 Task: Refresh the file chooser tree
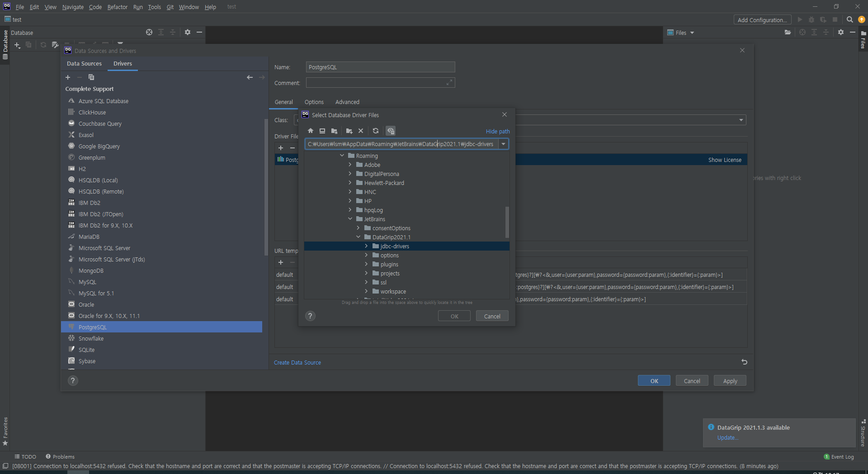[x=376, y=131]
